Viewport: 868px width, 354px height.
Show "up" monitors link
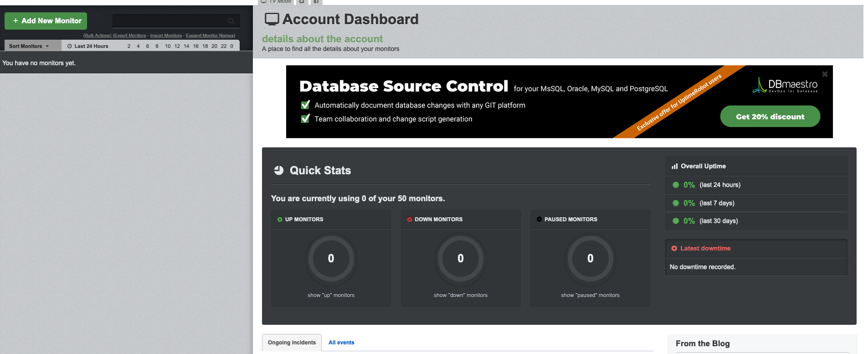click(331, 295)
